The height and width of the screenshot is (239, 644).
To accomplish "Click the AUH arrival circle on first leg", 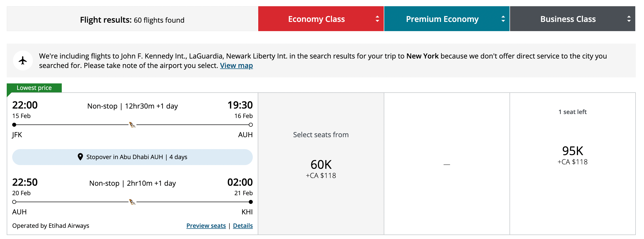I will click(251, 124).
